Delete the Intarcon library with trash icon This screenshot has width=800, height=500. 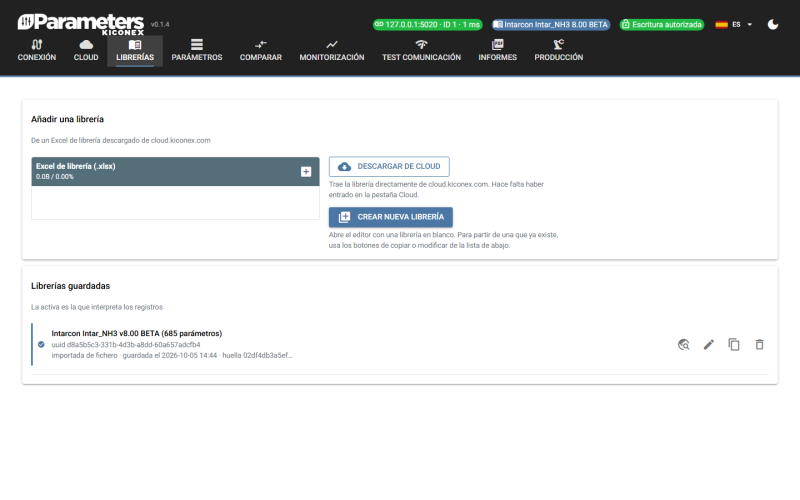759,344
